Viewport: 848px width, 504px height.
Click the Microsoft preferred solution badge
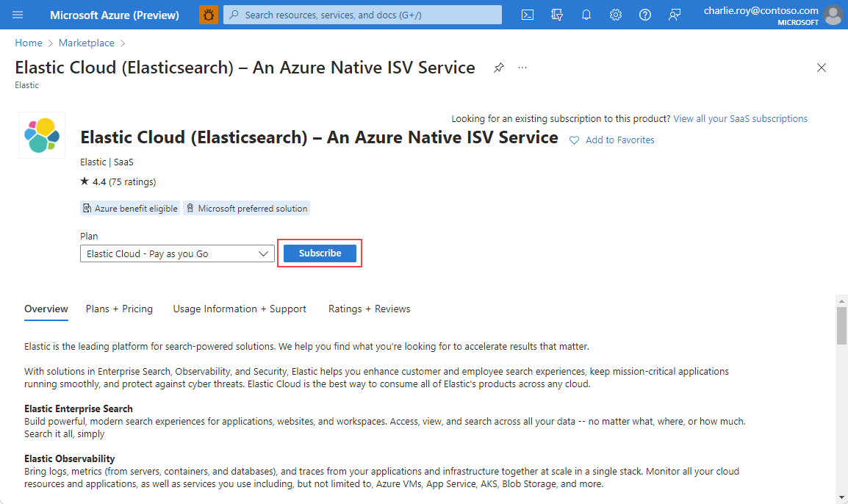[x=247, y=208]
